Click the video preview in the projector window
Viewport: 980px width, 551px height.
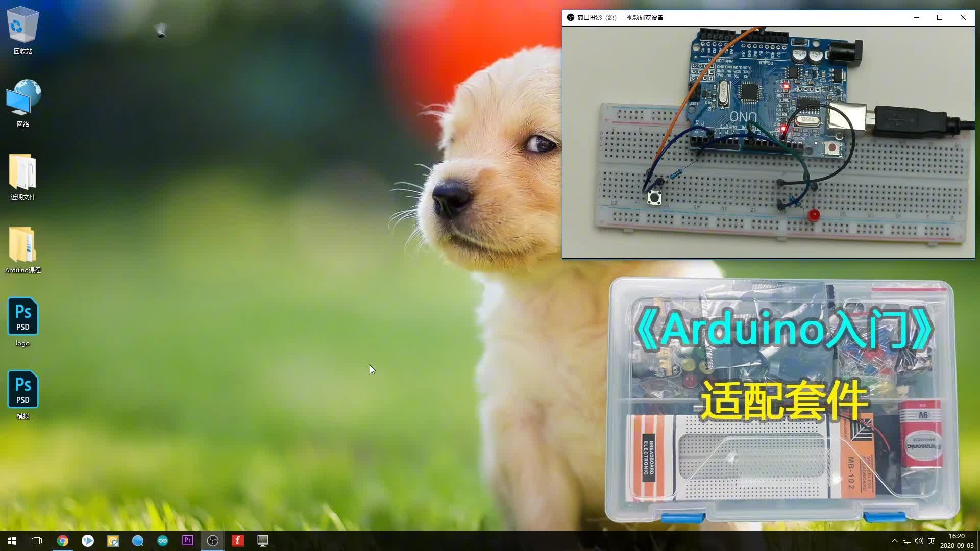[769, 142]
